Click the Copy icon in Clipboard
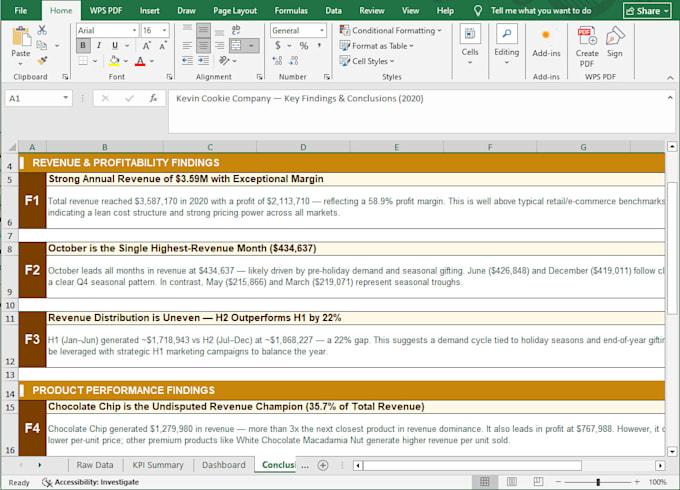 [x=42, y=45]
